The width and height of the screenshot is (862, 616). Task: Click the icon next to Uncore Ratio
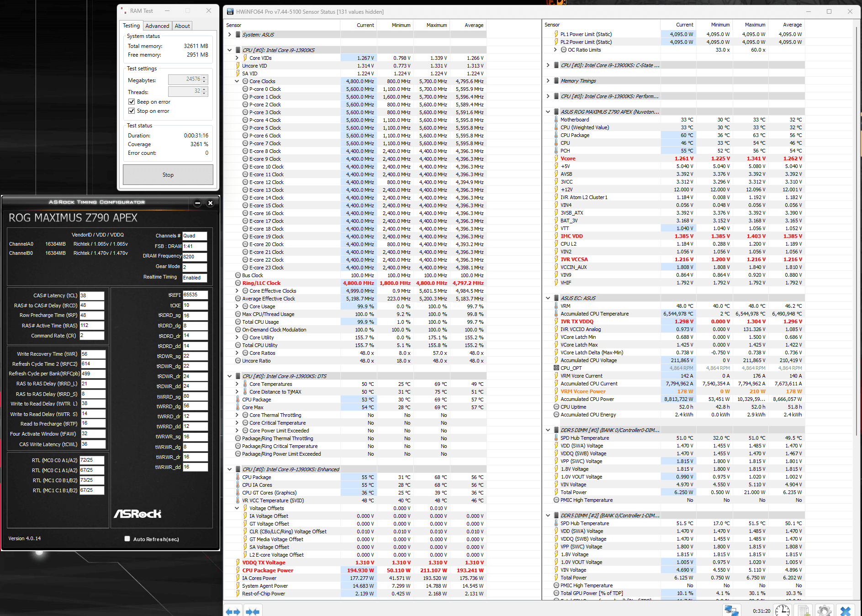pyautogui.click(x=238, y=361)
